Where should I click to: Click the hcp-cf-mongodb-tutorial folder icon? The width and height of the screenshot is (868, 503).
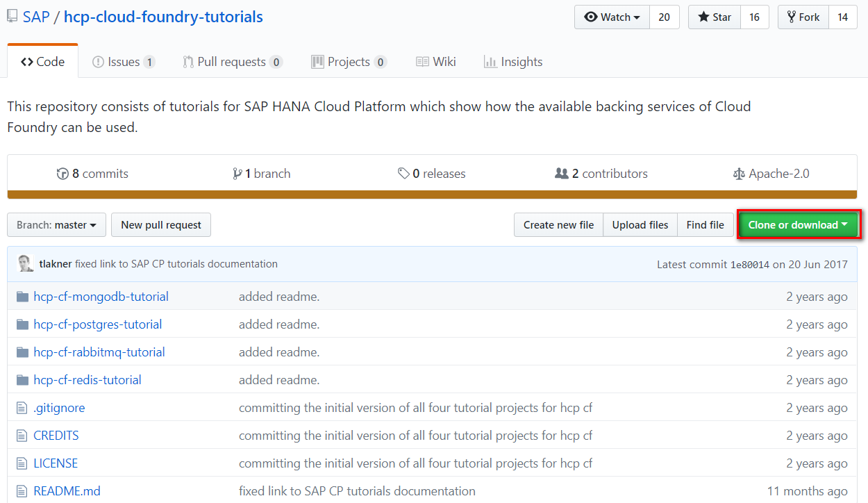click(x=22, y=297)
